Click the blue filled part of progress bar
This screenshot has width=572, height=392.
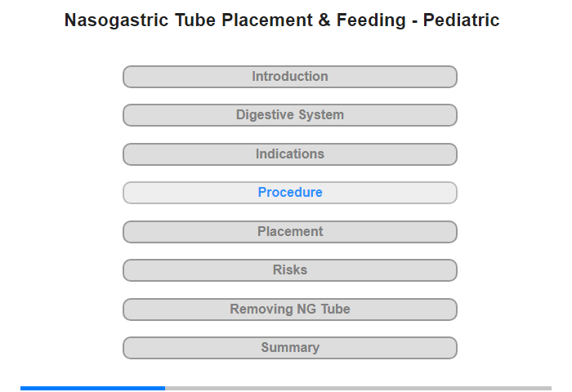pos(92,389)
